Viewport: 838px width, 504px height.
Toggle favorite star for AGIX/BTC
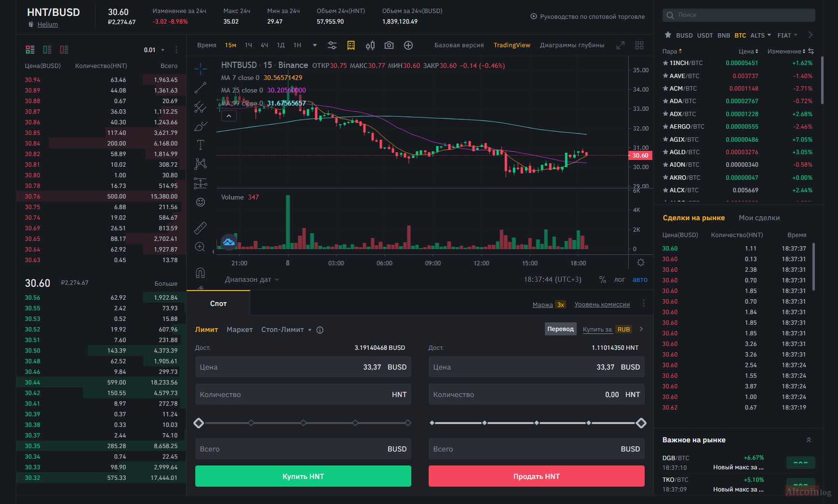665,139
